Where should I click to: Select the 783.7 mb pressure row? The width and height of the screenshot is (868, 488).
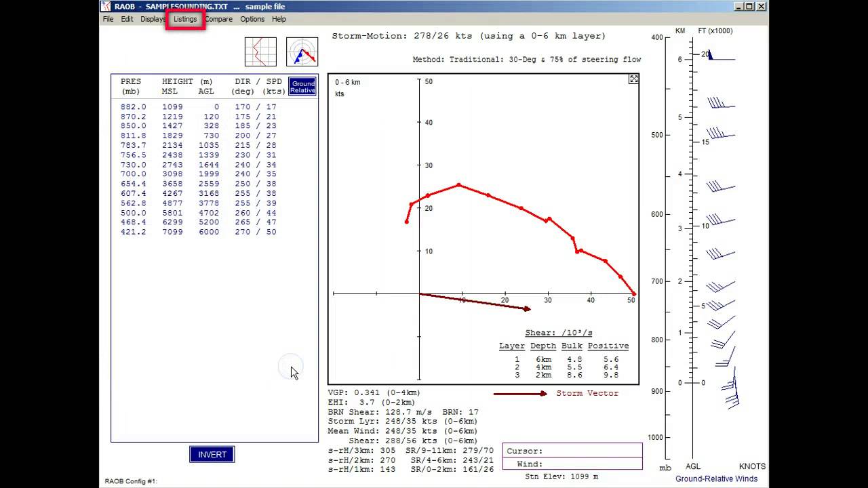[x=199, y=145]
